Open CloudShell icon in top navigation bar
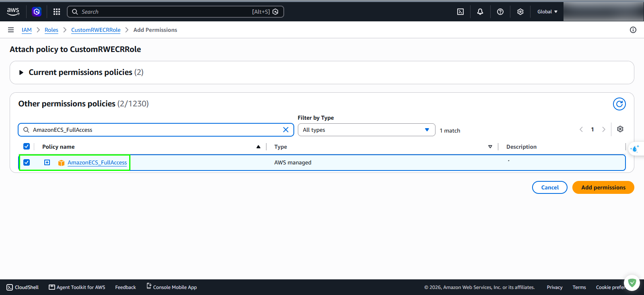Viewport: 644px width, 295px height. [x=460, y=12]
